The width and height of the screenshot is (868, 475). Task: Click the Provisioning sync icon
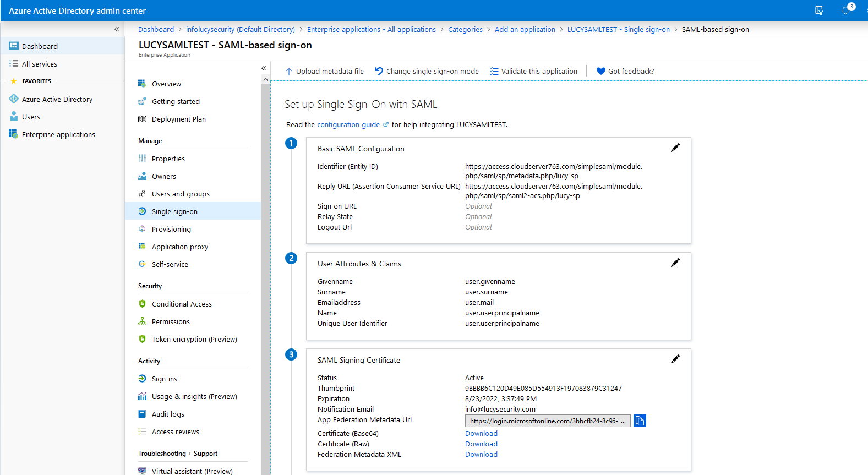click(142, 229)
